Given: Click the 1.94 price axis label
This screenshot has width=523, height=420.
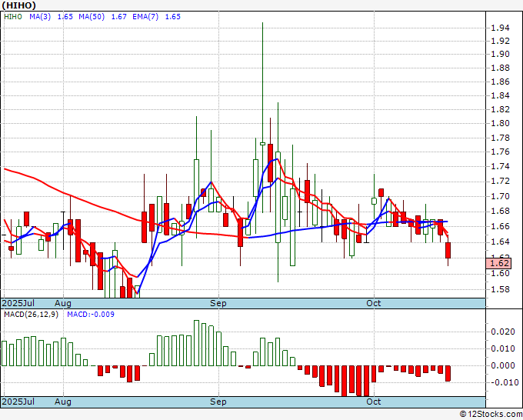Looking at the screenshot, I should pos(499,28).
